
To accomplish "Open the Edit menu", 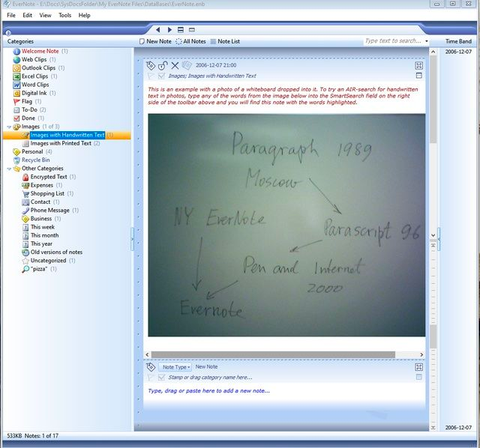I will click(x=27, y=15).
